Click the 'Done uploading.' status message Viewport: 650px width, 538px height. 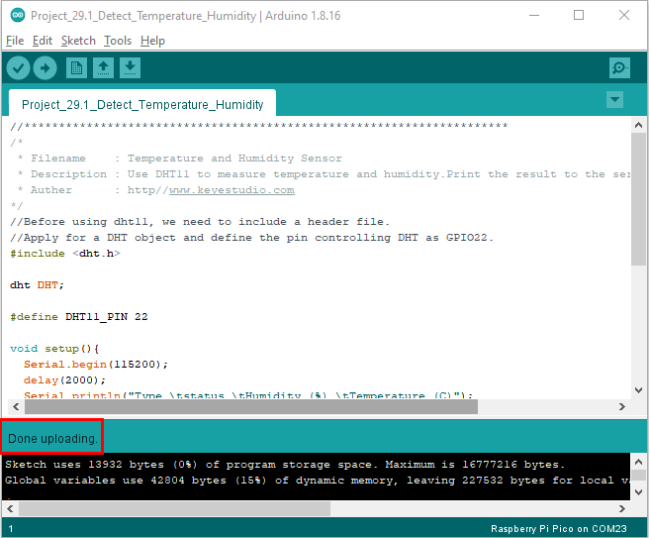[x=52, y=439]
